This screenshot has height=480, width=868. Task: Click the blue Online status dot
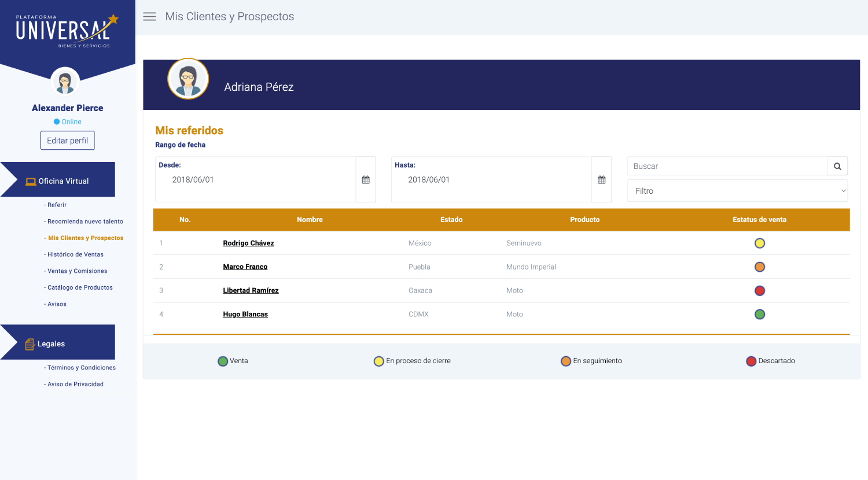point(57,122)
